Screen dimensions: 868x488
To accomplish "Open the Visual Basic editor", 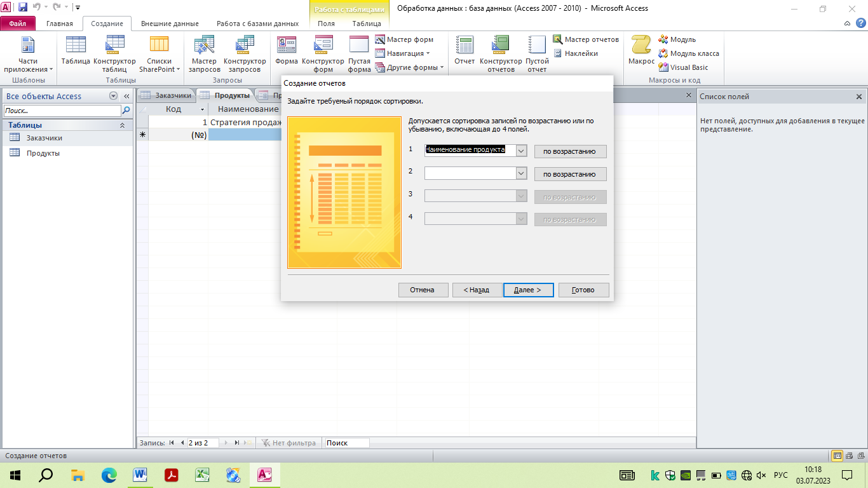I will (683, 67).
